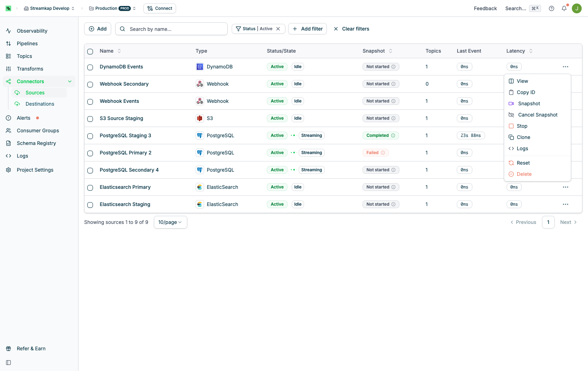Open the Transforms section
Screen dimensions: 588x371
(30, 68)
